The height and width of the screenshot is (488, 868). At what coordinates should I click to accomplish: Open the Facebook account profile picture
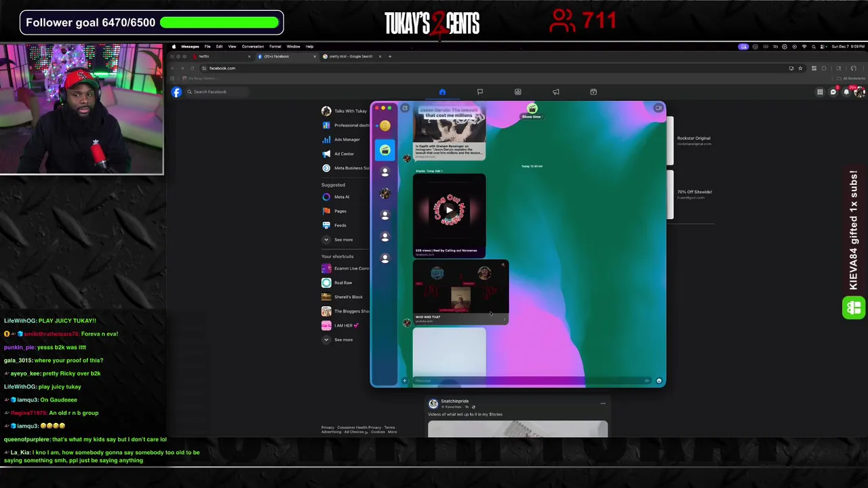(x=859, y=92)
